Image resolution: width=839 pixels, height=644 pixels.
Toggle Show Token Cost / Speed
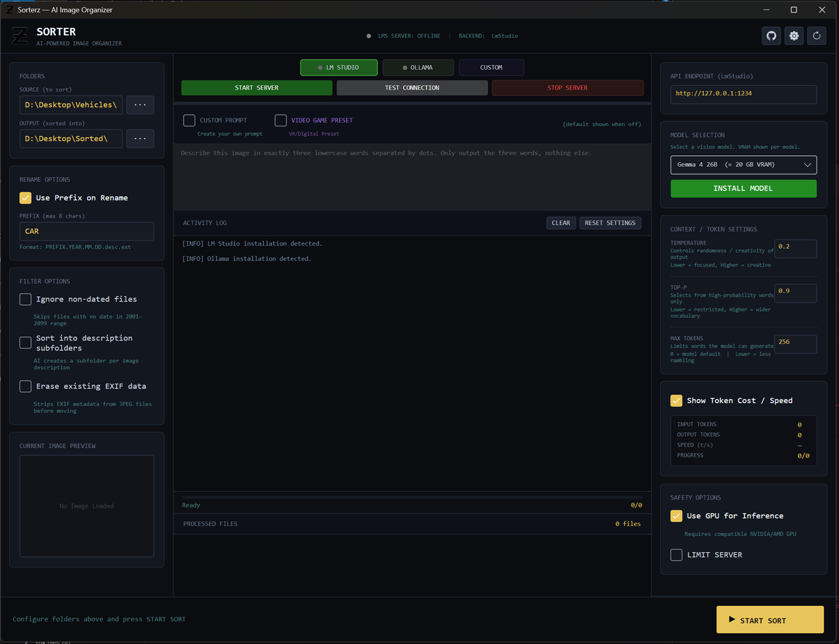pyautogui.click(x=676, y=401)
